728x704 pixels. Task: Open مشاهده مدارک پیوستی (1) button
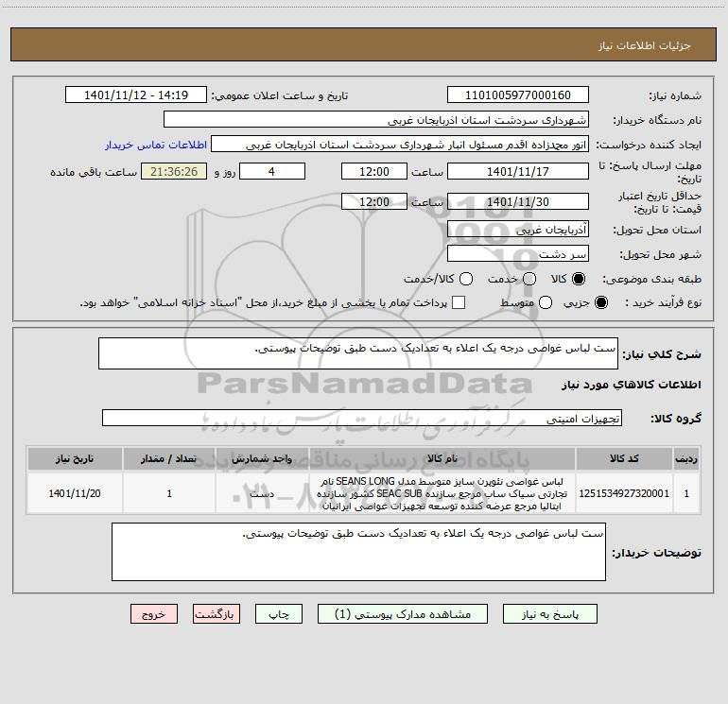403,614
